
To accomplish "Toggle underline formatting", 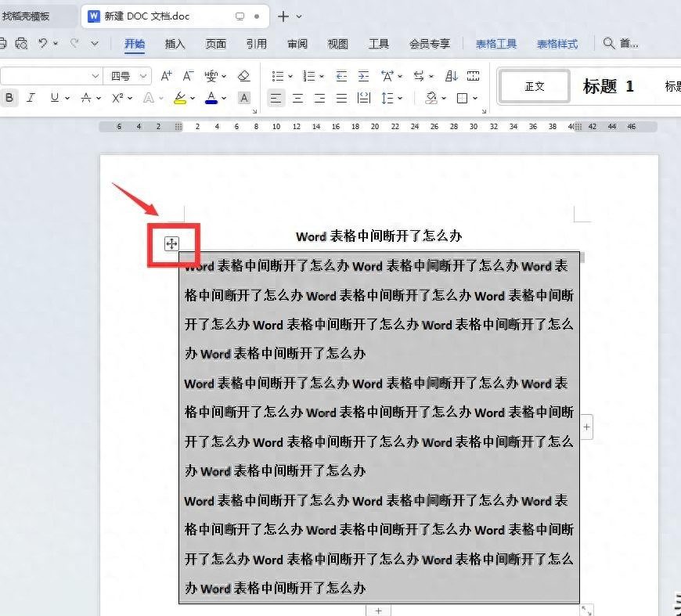I will click(x=54, y=98).
